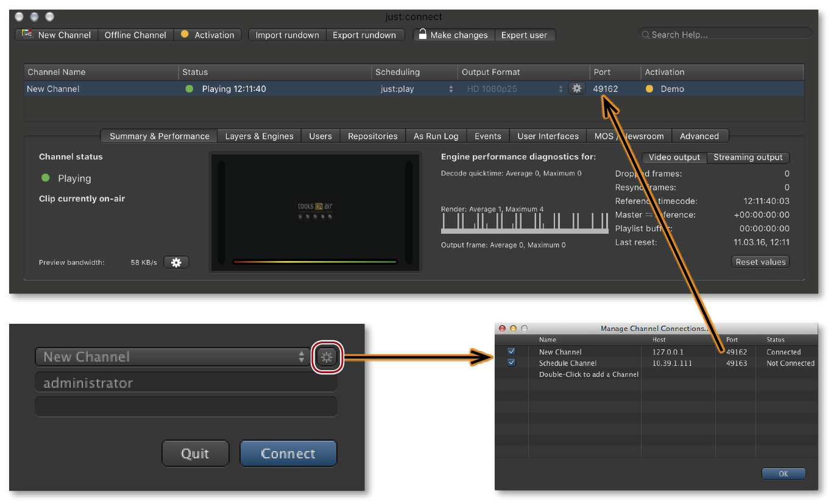Uncheck the New Channel connection checkbox
This screenshot has height=504, width=831.
click(x=511, y=352)
